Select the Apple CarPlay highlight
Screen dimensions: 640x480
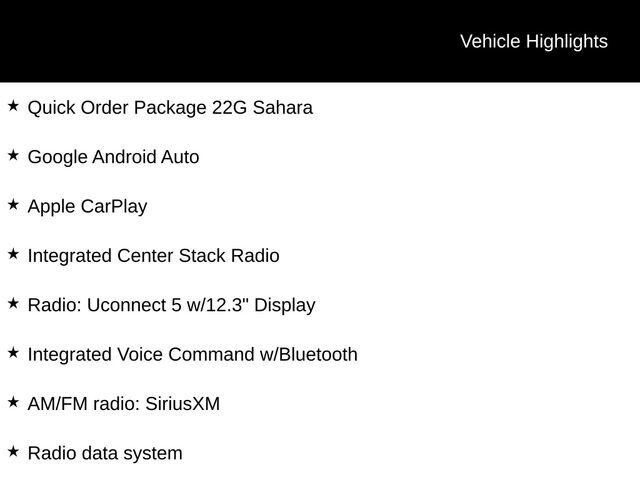pyautogui.click(x=87, y=207)
